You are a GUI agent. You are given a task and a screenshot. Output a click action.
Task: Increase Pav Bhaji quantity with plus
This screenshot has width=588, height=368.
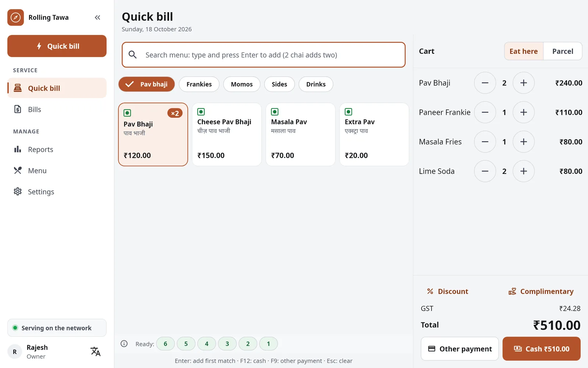pos(524,83)
